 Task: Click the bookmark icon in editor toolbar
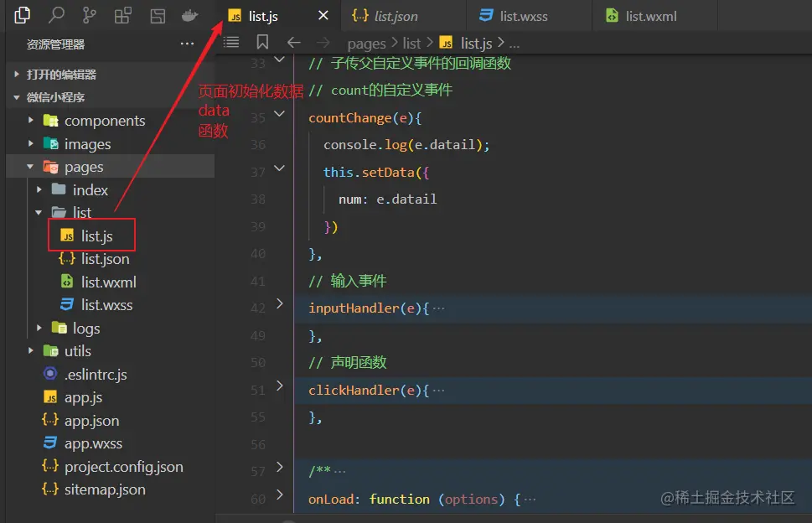[x=262, y=43]
